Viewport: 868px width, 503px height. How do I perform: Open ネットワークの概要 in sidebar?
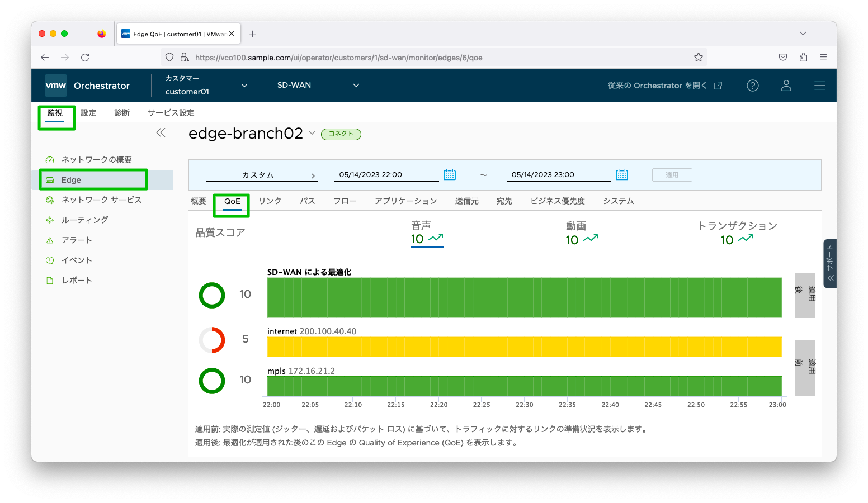96,160
